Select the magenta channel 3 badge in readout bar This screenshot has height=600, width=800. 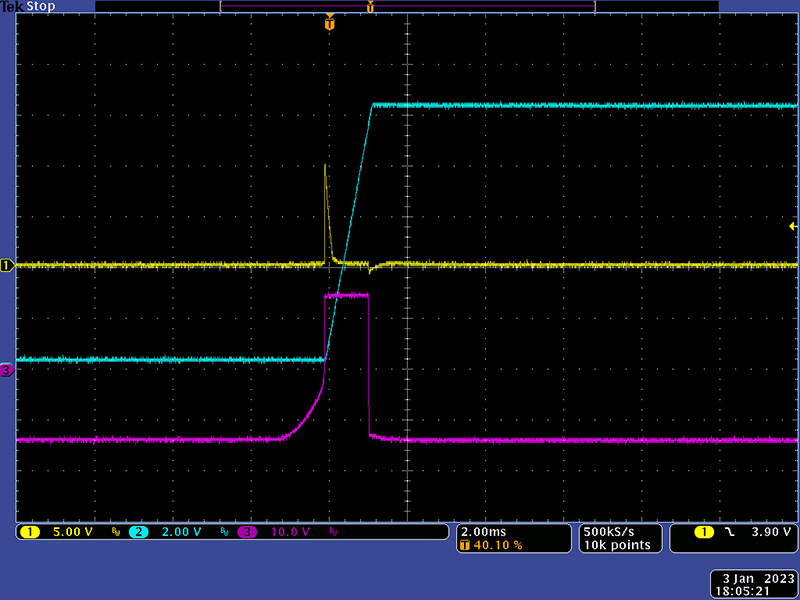point(247,532)
